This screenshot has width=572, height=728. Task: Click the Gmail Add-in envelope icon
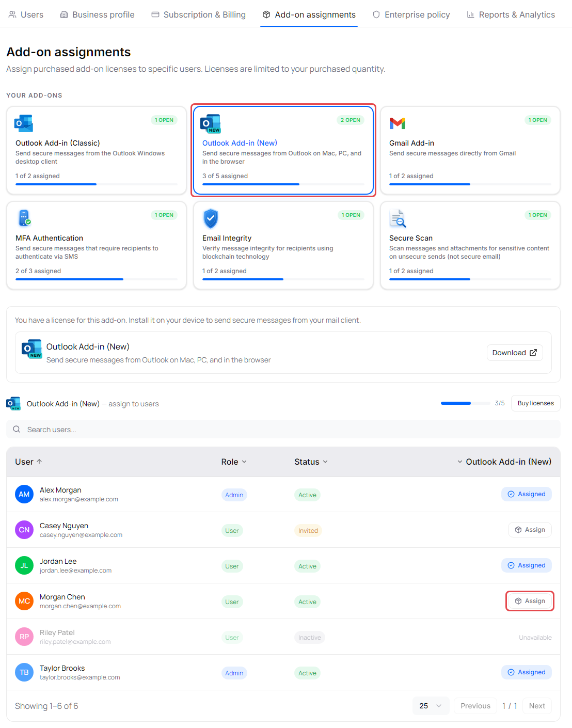click(398, 123)
